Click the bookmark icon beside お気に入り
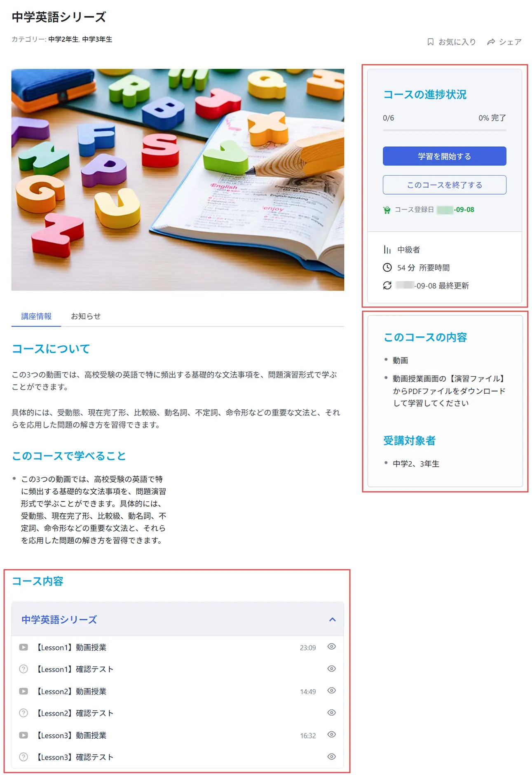The width and height of the screenshot is (532, 775). 430,42
